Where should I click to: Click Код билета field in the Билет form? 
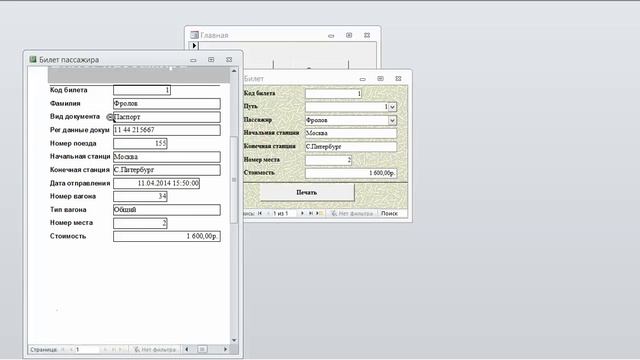pos(333,93)
